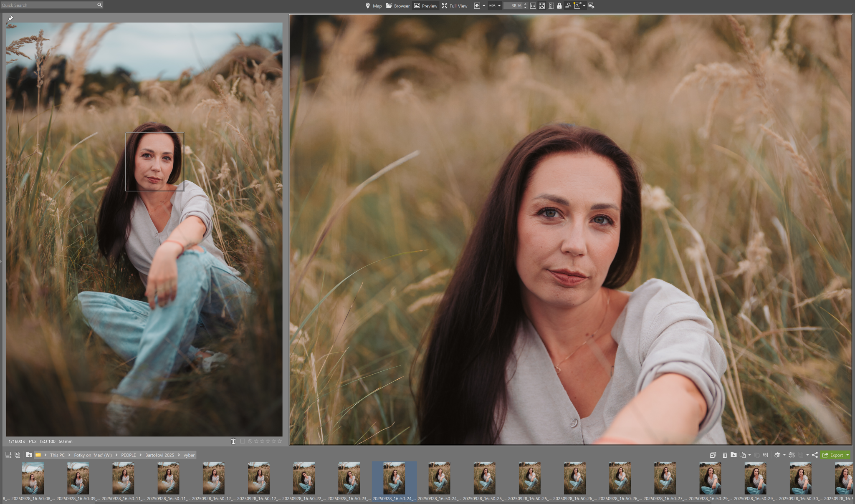
Task: Toggle the color label checkbox beside the rating stars
Action: tap(243, 441)
